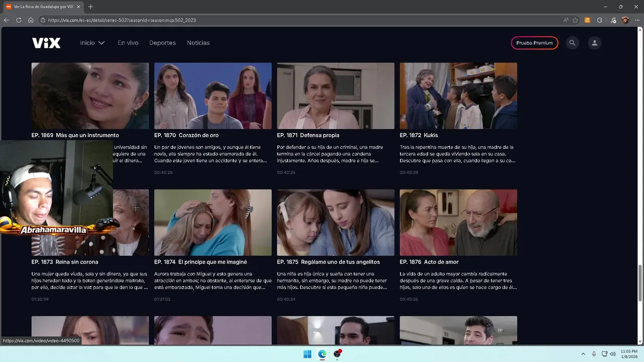644x362 pixels.
Task: Click title EP. 1871 Defensa propia
Action: click(308, 135)
